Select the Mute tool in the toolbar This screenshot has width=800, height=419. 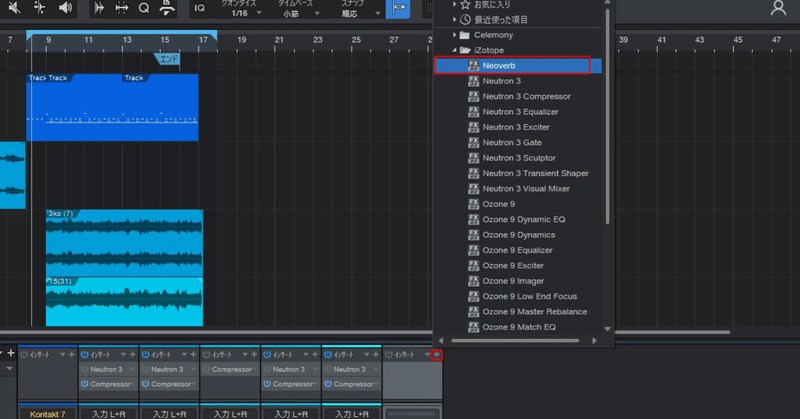pos(14,8)
